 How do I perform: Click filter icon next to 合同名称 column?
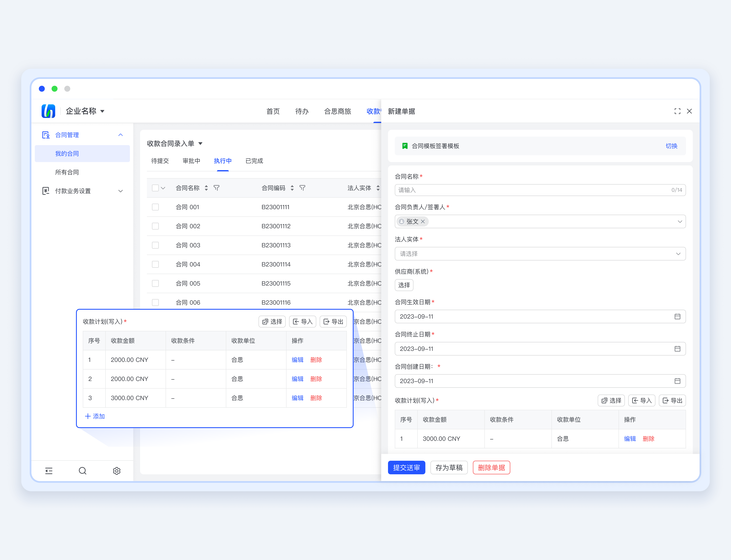coord(216,188)
